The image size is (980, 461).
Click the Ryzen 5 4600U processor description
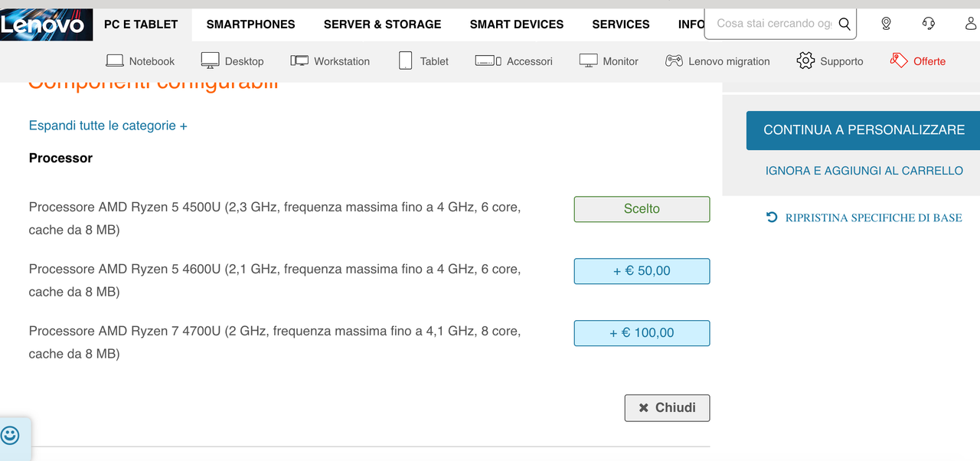click(275, 280)
